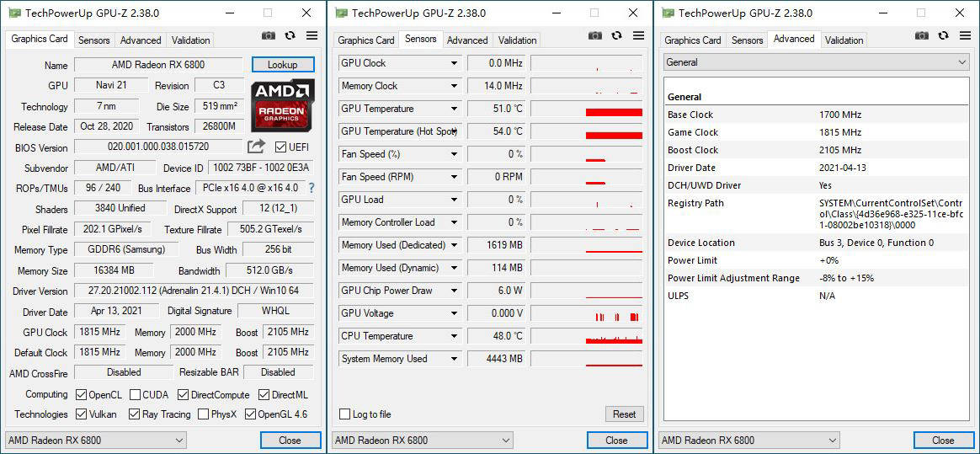Viewport: 980px width, 454px height.
Task: Enable the Log to file checkbox
Action: [344, 414]
